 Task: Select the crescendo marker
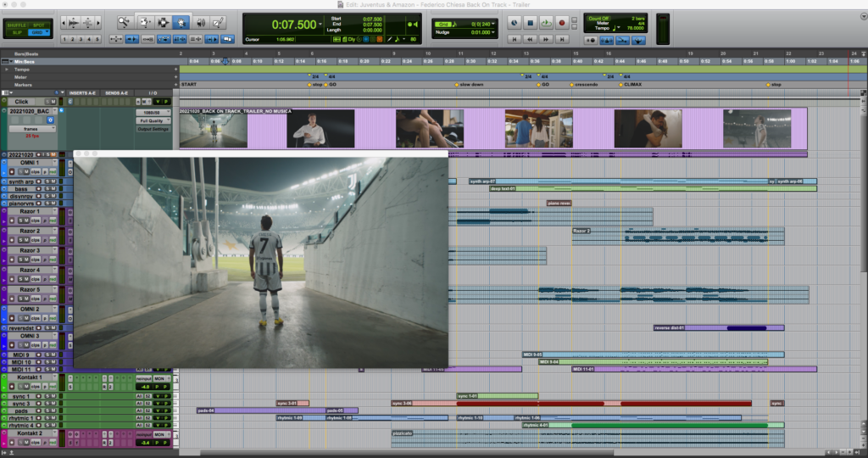click(585, 85)
